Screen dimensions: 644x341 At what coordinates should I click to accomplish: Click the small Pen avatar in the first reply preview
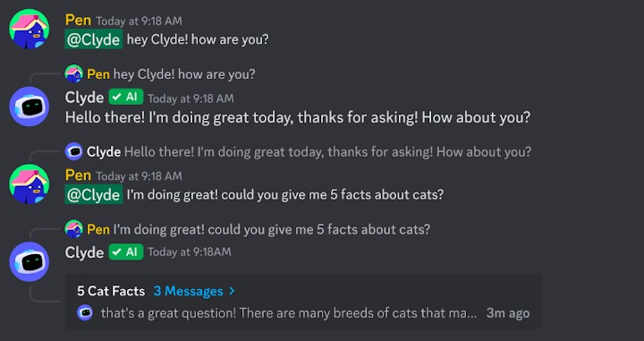[74, 74]
